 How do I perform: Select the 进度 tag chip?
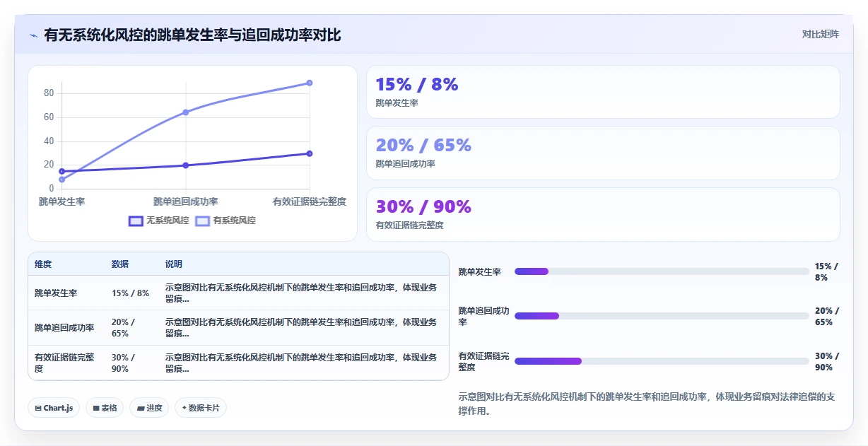click(149, 408)
